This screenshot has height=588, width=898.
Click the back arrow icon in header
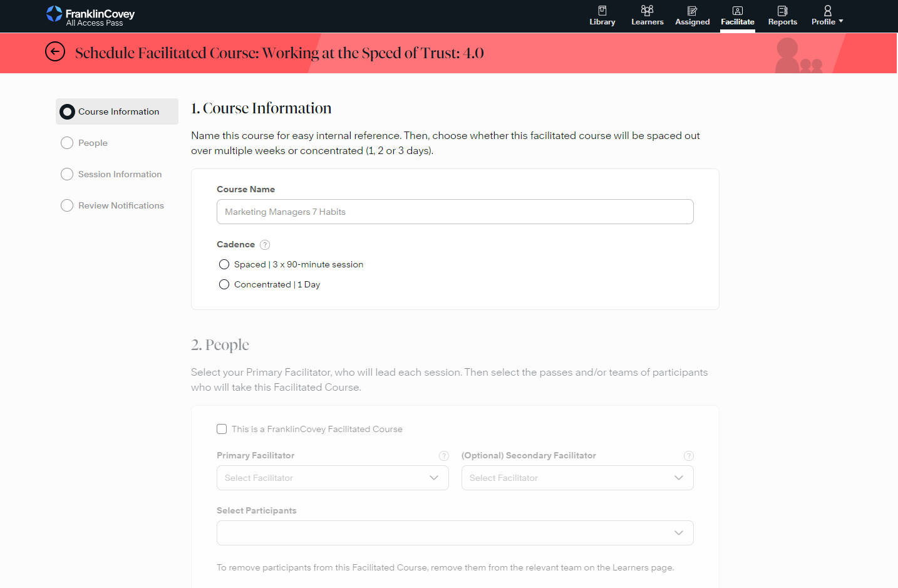[55, 52]
